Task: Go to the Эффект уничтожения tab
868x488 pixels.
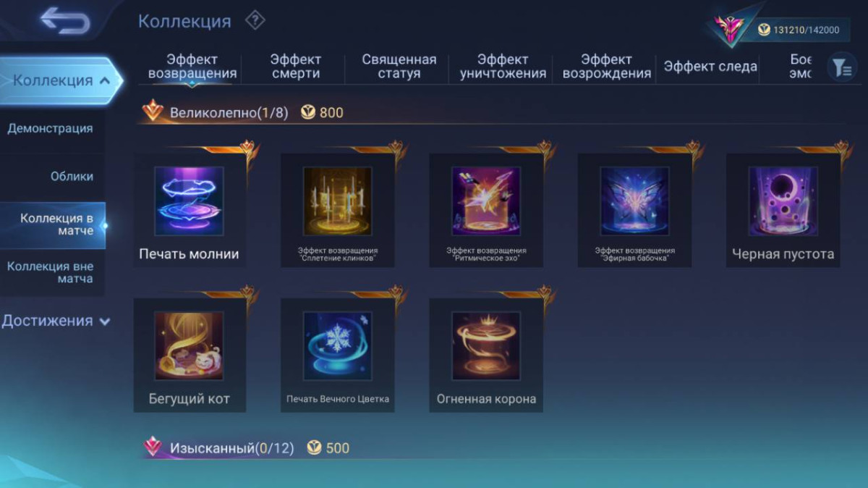Action: (503, 67)
